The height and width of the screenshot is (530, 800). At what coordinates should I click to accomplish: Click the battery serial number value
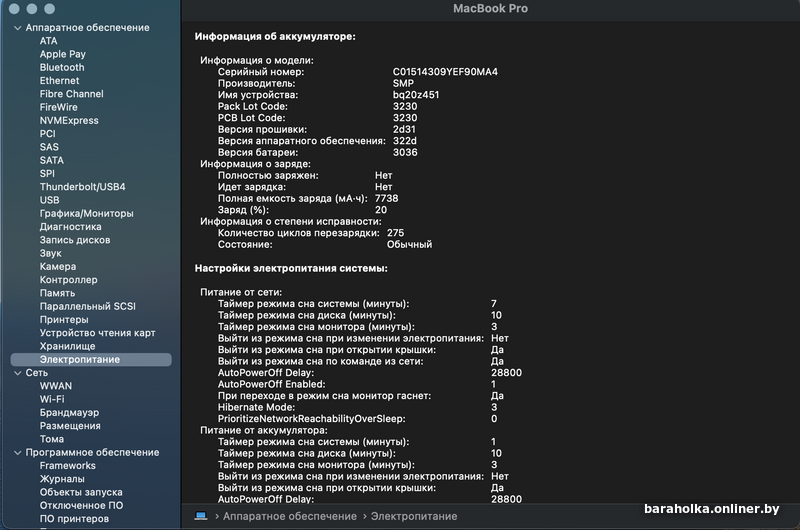click(x=445, y=72)
